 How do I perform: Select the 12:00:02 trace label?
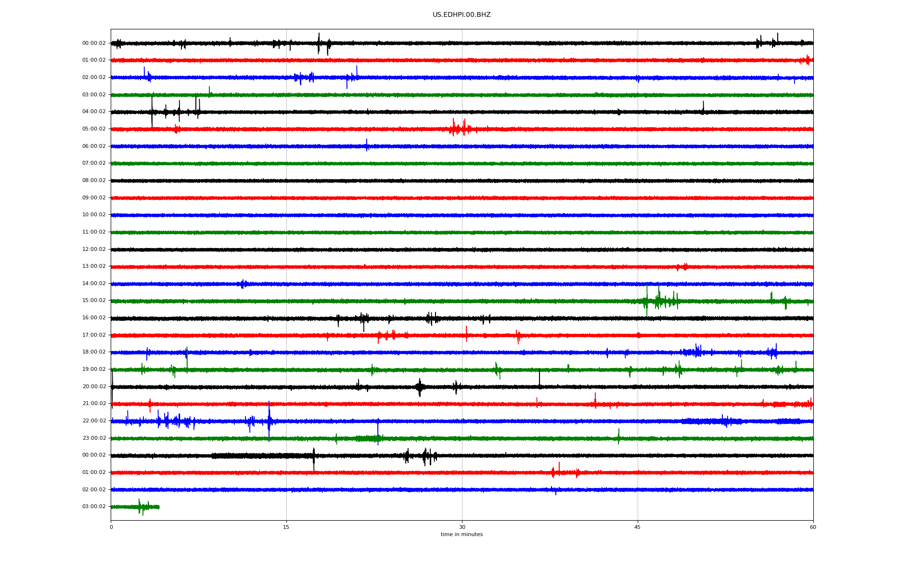point(94,250)
